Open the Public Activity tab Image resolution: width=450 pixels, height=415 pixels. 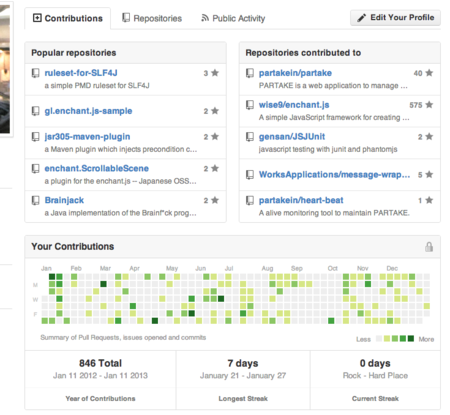click(233, 18)
